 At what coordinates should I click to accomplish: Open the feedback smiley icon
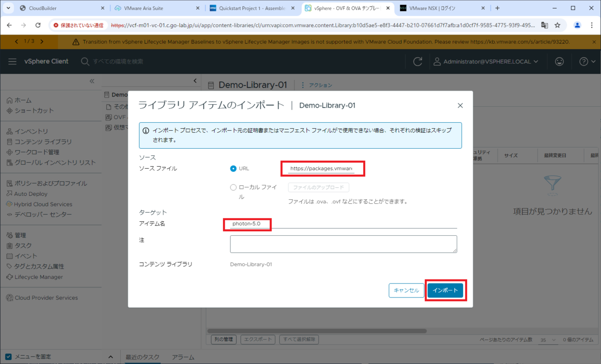(559, 62)
